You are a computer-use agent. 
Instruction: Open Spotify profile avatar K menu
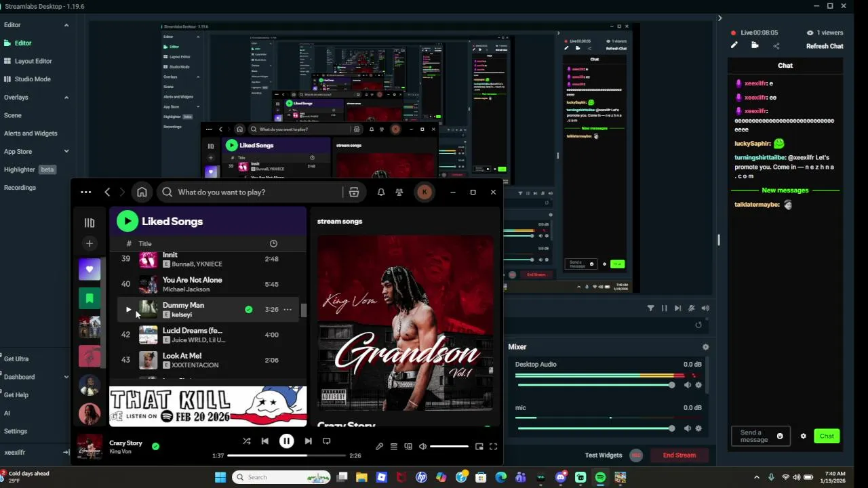(425, 192)
